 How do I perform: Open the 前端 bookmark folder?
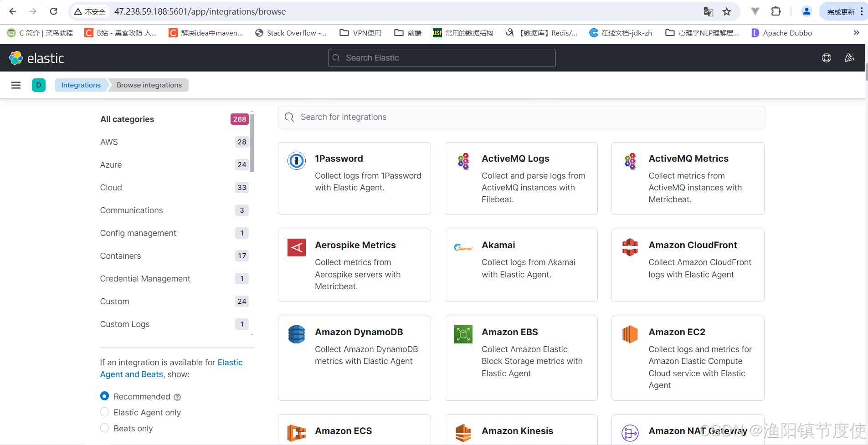coord(408,33)
